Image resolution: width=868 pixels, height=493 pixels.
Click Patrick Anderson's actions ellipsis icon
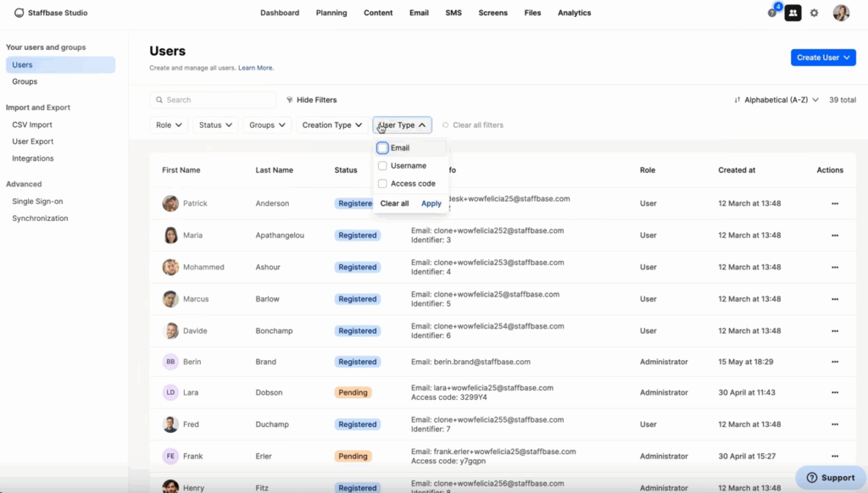[x=835, y=203]
